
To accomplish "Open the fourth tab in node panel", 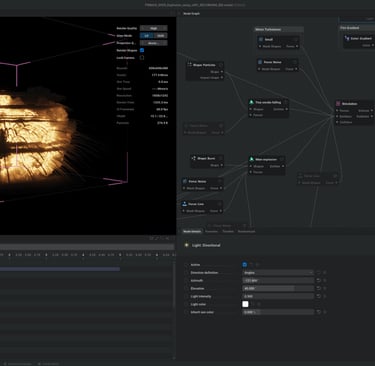I will coord(246,231).
